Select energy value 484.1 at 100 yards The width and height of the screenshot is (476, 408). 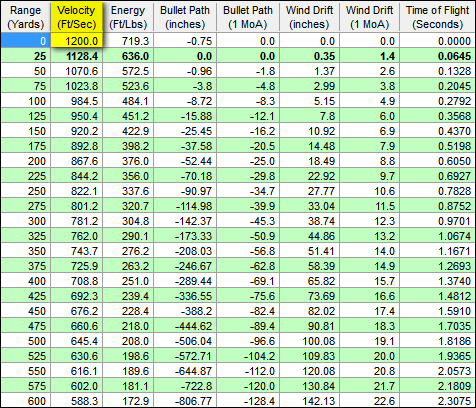[128, 101]
